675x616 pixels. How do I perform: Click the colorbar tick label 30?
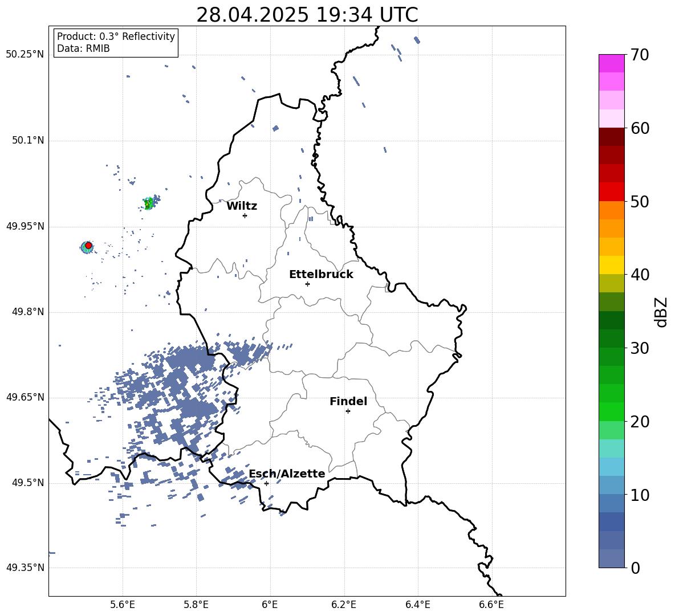point(640,348)
